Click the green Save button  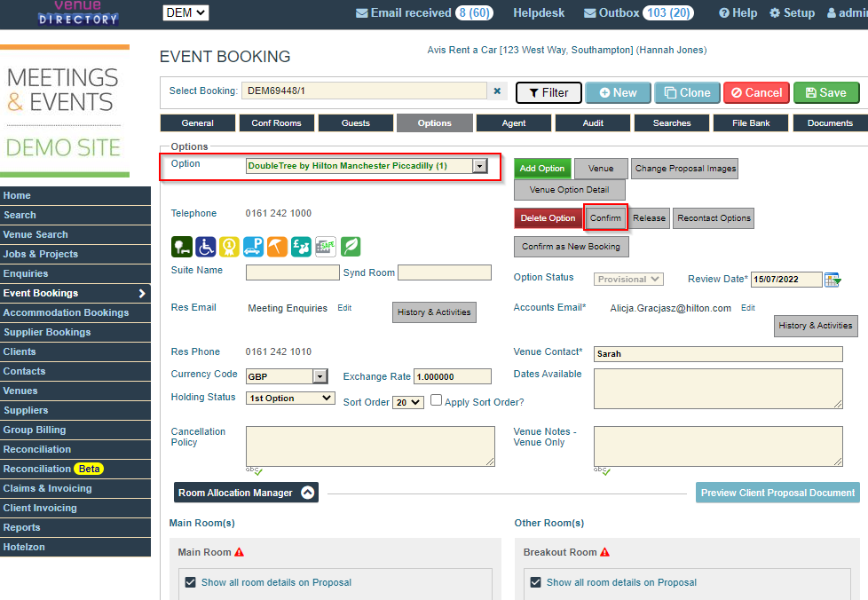pyautogui.click(x=826, y=92)
